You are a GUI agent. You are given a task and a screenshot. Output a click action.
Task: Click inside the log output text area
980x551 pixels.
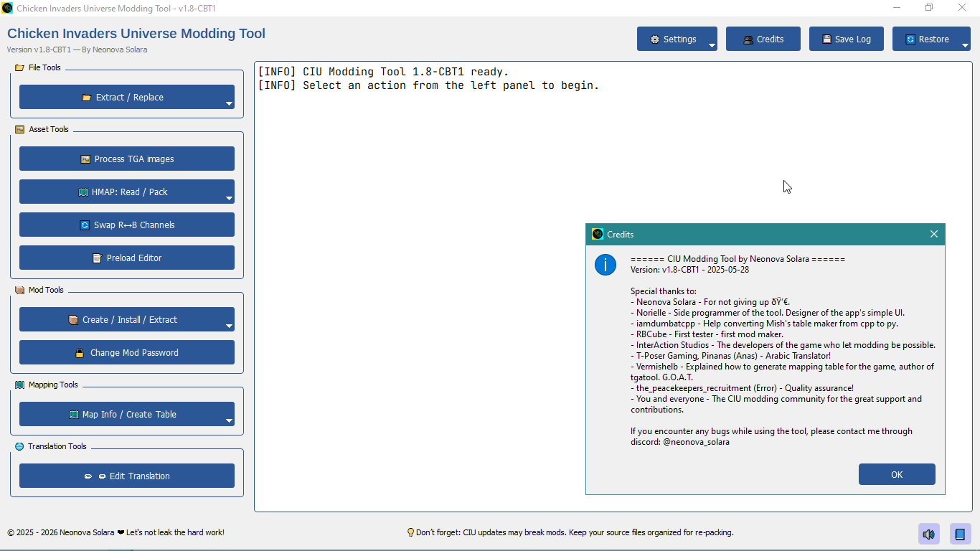pyautogui.click(x=430, y=287)
